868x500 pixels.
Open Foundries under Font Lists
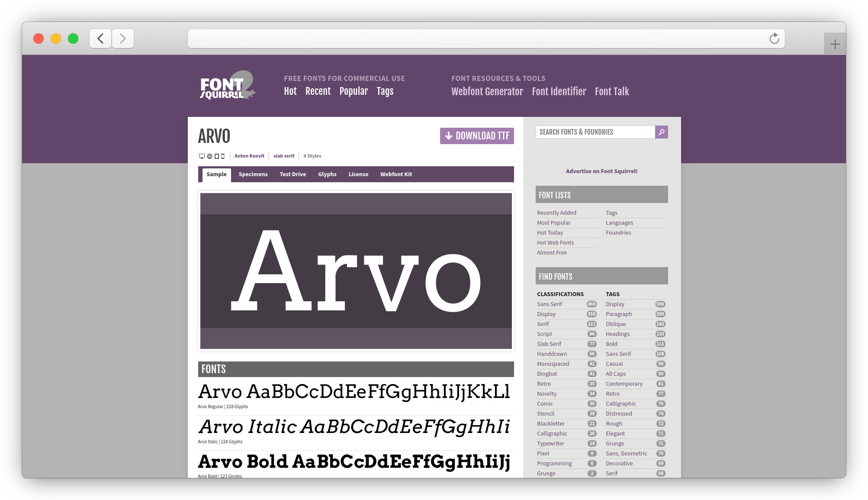tap(618, 233)
